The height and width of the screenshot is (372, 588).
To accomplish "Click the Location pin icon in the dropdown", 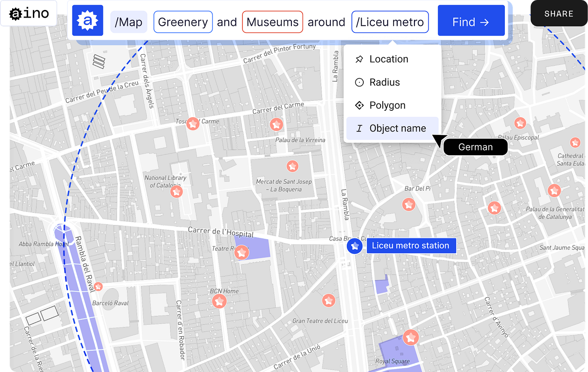I will pos(359,59).
